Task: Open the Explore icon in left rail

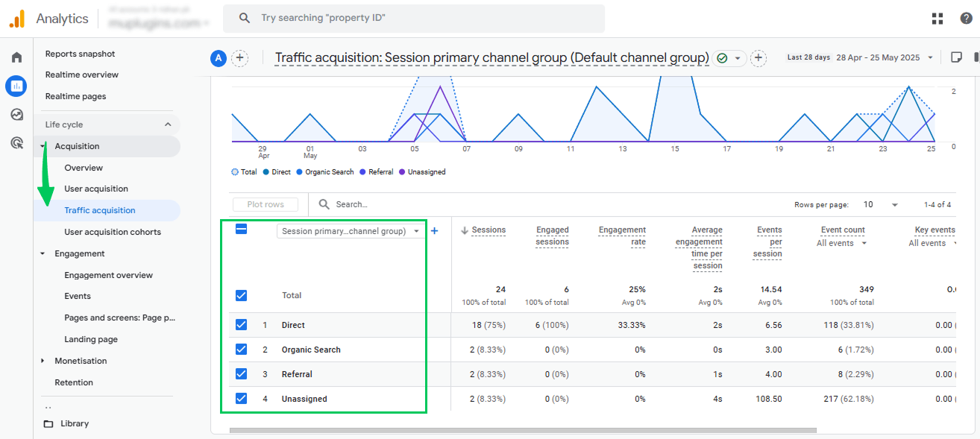Action: (x=16, y=114)
